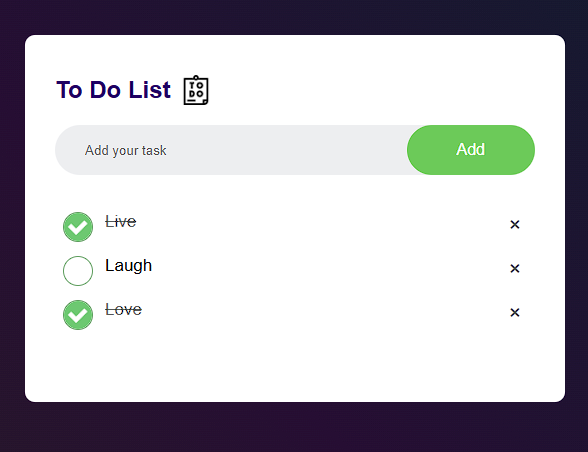The width and height of the screenshot is (588, 452).
Task: Delete the Live task
Action: 514,224
